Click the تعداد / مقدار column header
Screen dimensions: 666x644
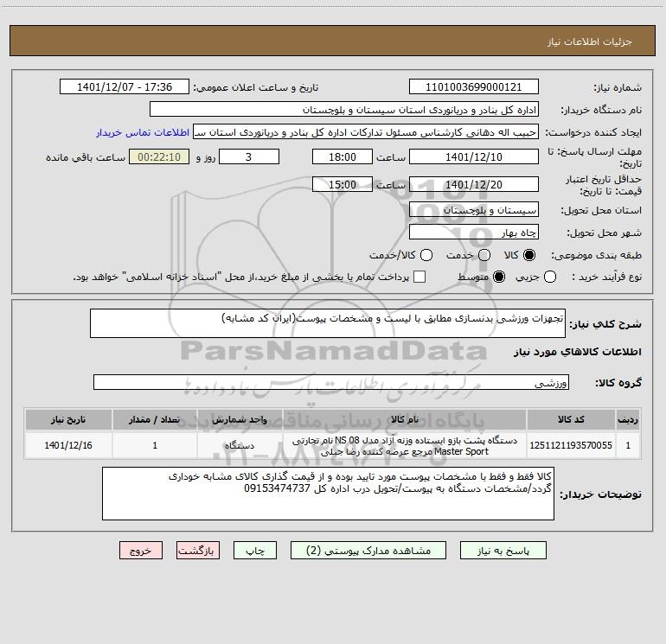[x=155, y=419]
